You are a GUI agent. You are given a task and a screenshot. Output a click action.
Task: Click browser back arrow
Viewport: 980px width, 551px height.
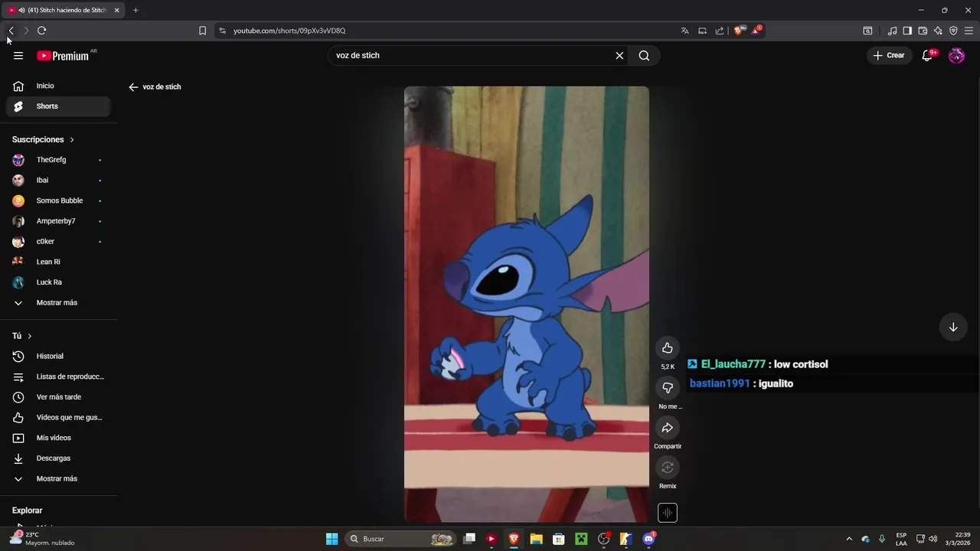[11, 31]
